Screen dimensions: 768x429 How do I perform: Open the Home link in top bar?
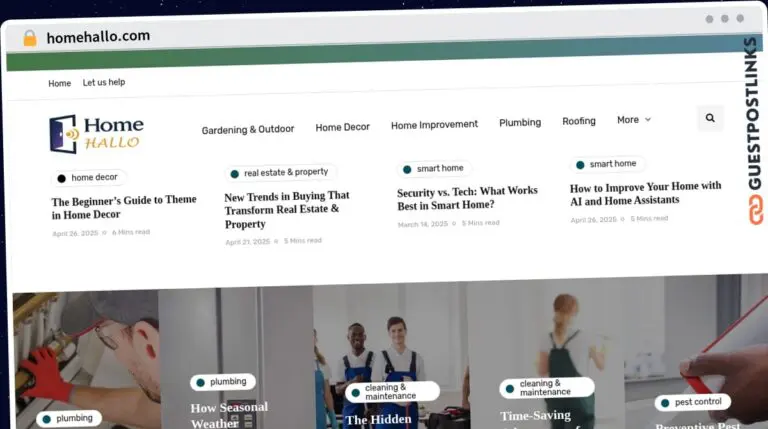pyautogui.click(x=60, y=84)
